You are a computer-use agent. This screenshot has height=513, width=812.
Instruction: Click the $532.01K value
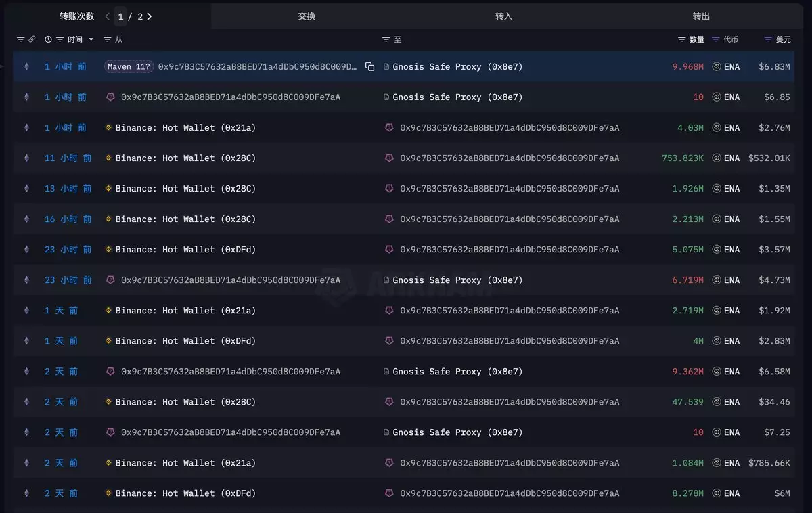tap(769, 158)
